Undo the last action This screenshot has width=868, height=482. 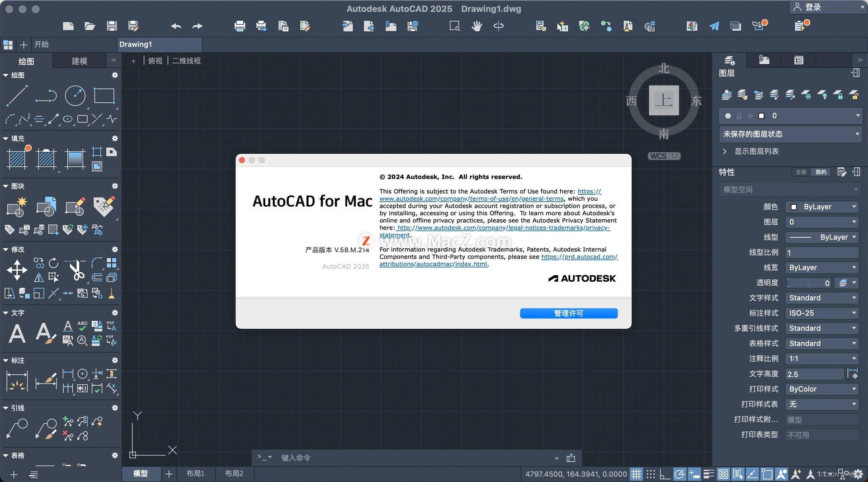coord(176,26)
